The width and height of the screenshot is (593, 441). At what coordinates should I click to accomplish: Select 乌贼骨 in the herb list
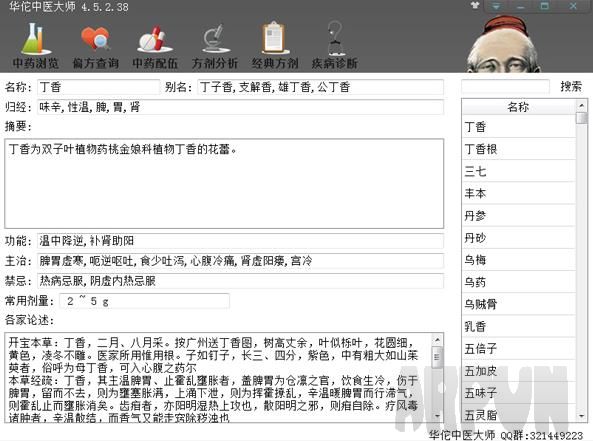(x=519, y=304)
